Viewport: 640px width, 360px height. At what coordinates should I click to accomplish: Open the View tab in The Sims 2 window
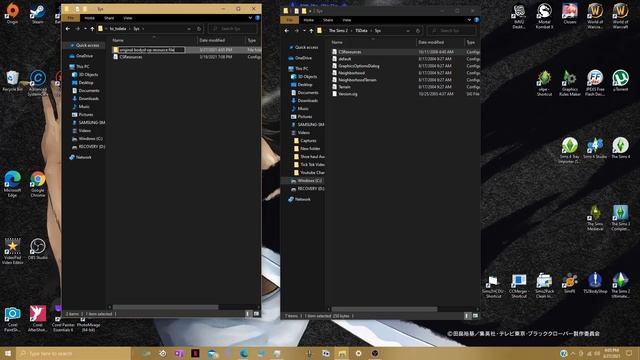coord(347,20)
